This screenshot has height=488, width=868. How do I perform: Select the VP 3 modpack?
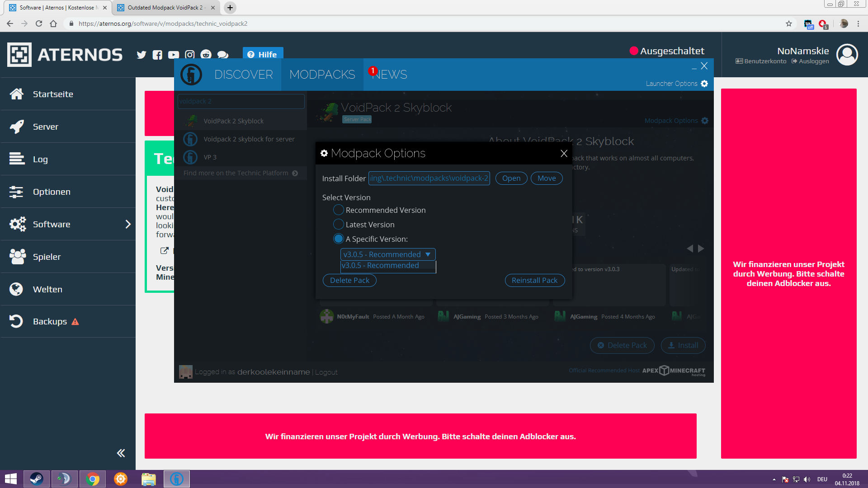click(241, 157)
